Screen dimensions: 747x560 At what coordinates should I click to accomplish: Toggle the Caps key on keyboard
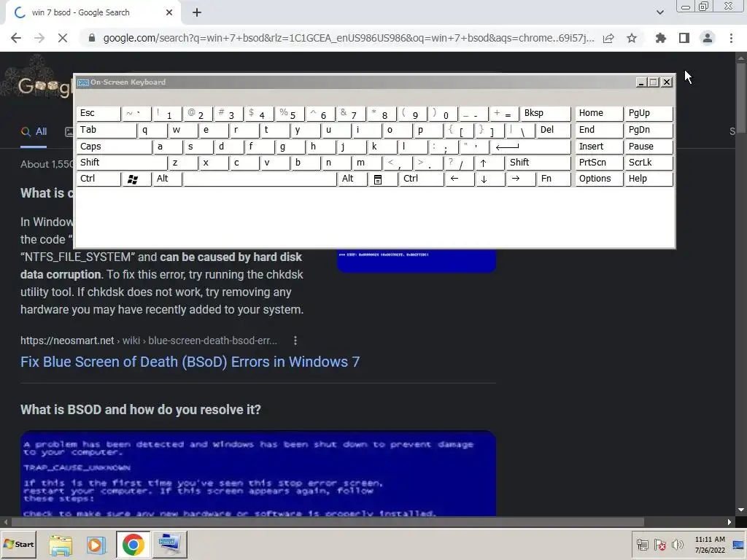coord(114,147)
